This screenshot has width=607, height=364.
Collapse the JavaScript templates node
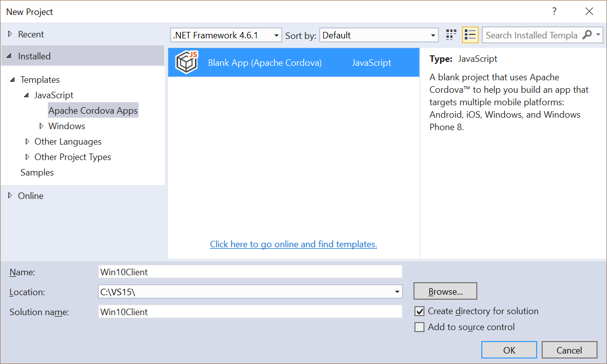pos(26,95)
